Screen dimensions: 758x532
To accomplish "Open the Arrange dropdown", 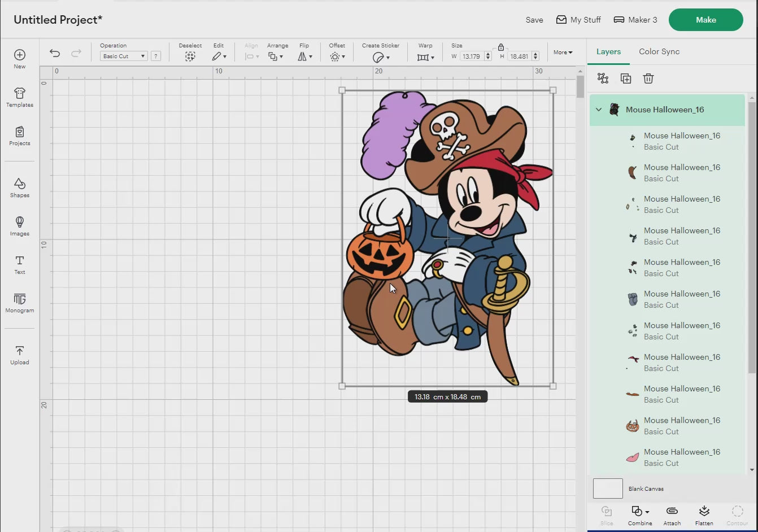I will [x=276, y=56].
